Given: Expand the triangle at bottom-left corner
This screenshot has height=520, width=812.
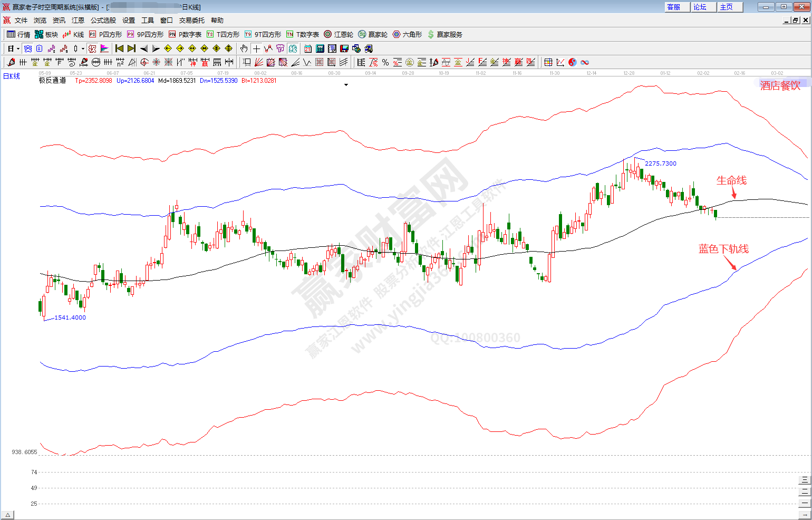Looking at the screenshot, I should (x=7, y=515).
